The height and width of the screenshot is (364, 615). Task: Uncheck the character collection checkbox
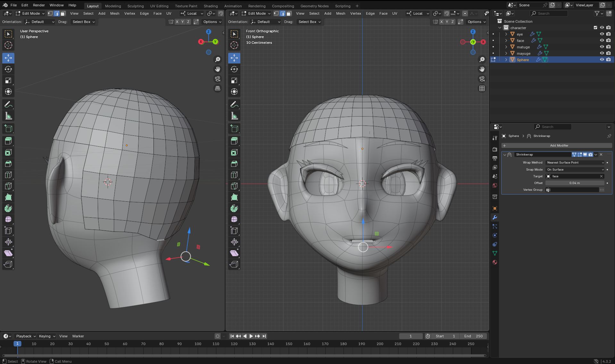(595, 28)
